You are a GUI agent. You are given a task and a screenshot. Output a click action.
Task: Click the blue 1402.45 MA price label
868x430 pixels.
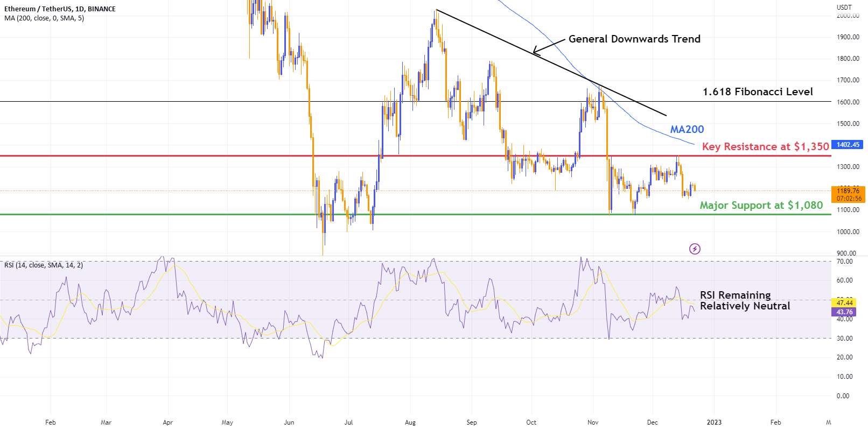point(848,145)
